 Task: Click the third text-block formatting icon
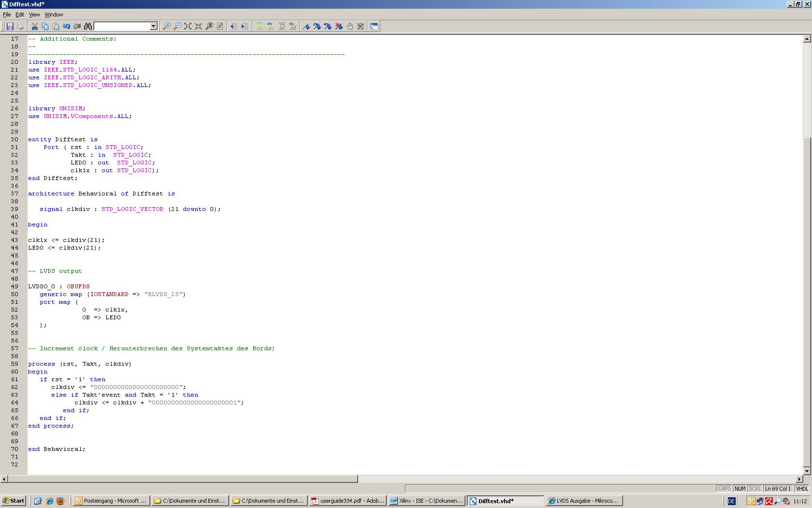[x=281, y=26]
